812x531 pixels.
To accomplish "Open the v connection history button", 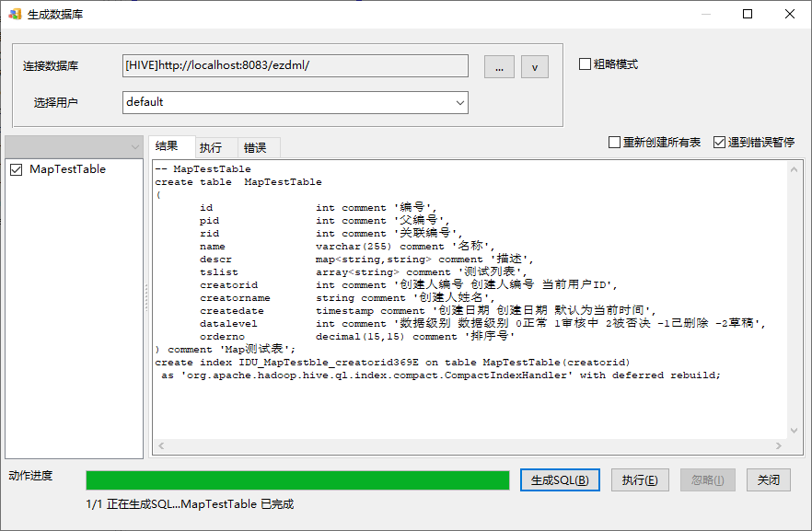I will tap(534, 67).
